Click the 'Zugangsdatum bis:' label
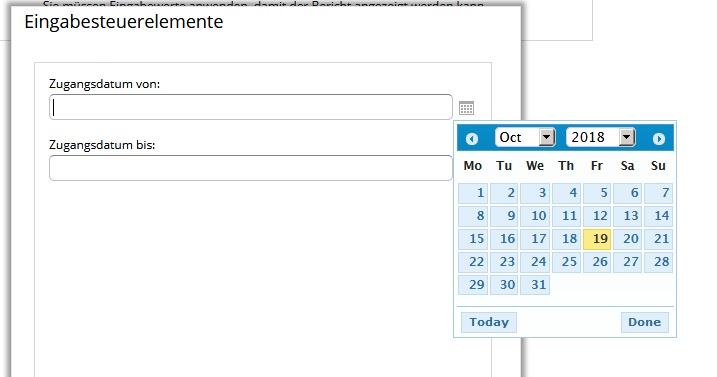The width and height of the screenshot is (717, 377). tap(102, 145)
